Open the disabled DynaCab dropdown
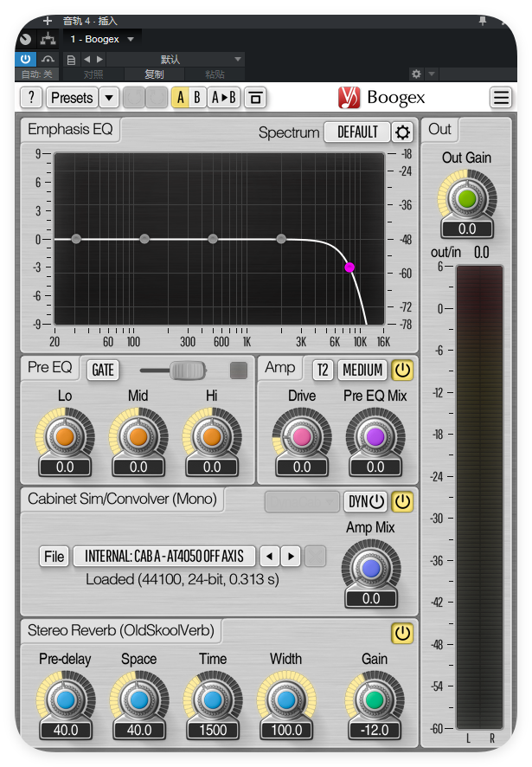This screenshot has height=767, width=532. point(302,501)
